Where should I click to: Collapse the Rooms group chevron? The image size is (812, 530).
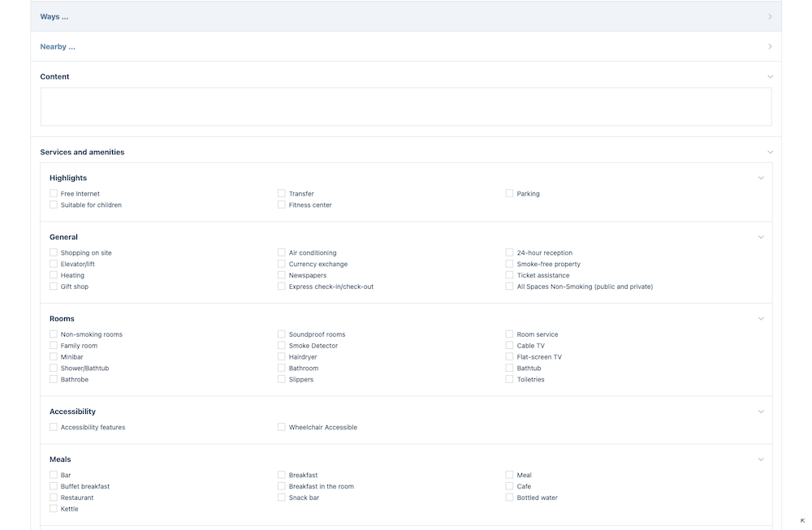pyautogui.click(x=761, y=319)
